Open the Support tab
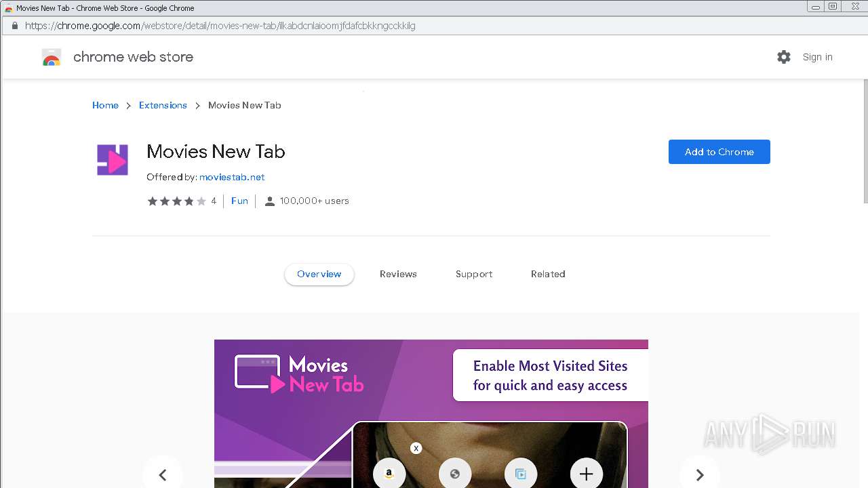The image size is (868, 488). pos(474,274)
